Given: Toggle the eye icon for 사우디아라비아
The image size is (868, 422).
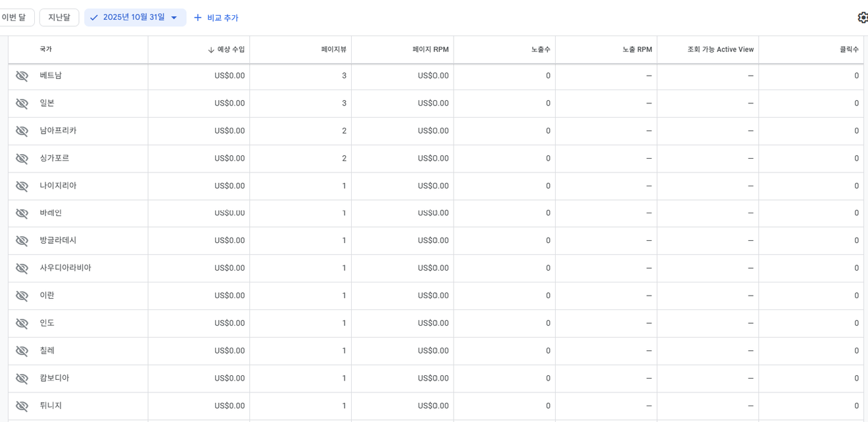Looking at the screenshot, I should click(22, 269).
